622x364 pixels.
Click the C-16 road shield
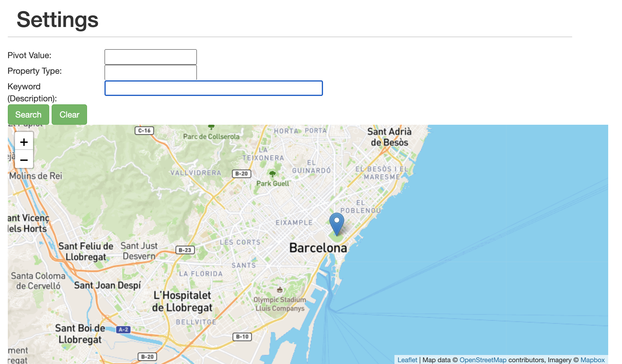[144, 131]
